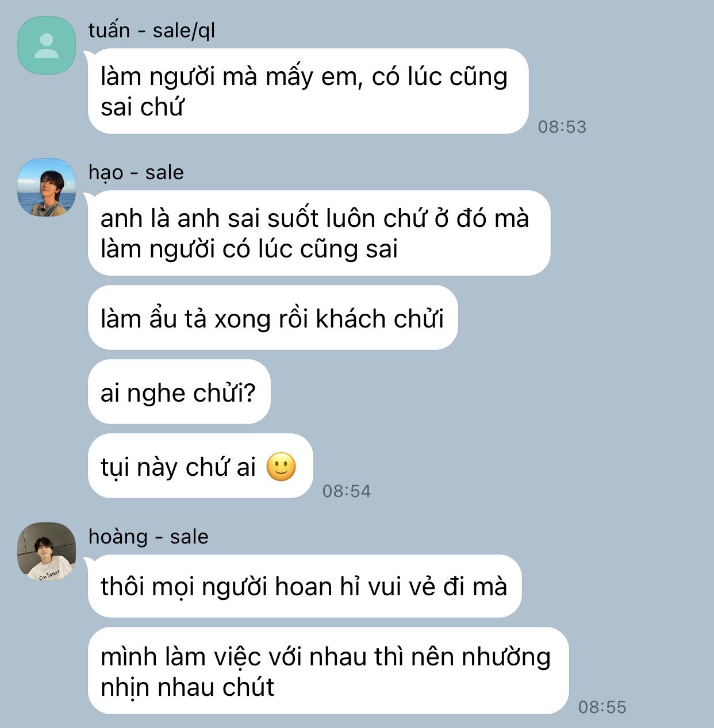Open hoàng's profile photo avatar
The width and height of the screenshot is (714, 728).
[47, 551]
